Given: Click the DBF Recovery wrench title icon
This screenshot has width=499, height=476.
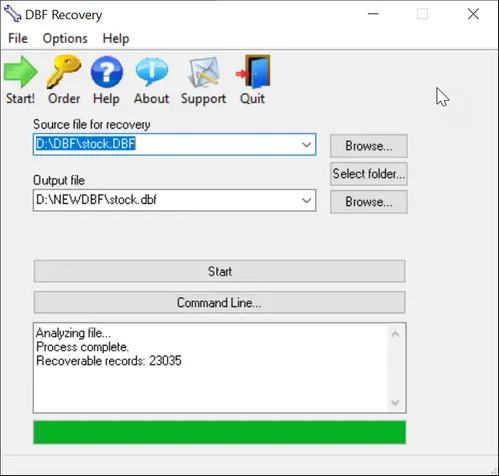Looking at the screenshot, I should tap(13, 14).
